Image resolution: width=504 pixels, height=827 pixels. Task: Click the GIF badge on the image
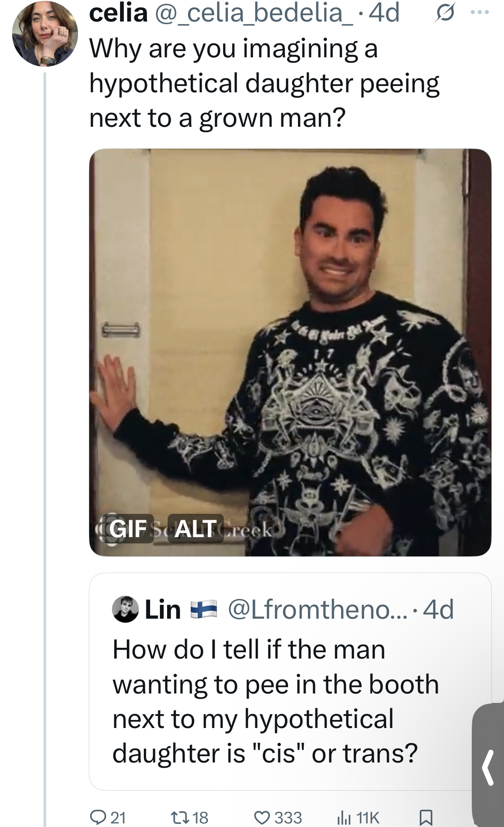[x=128, y=529]
